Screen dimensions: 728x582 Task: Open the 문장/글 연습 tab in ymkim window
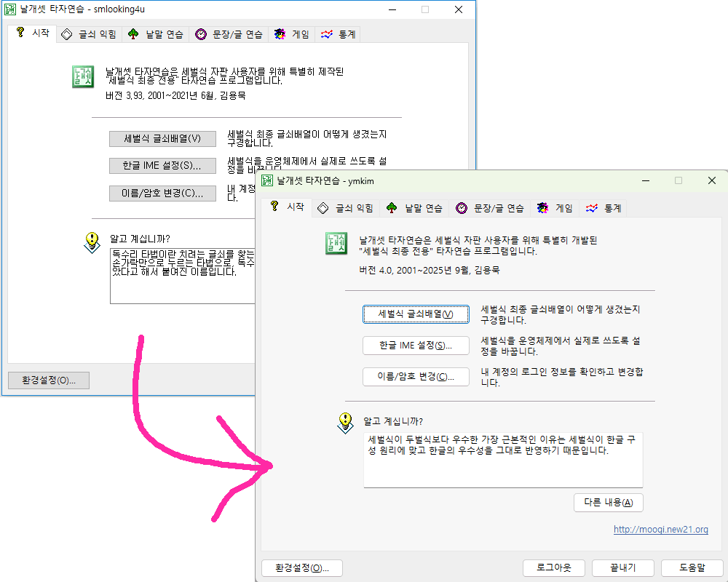pos(489,208)
